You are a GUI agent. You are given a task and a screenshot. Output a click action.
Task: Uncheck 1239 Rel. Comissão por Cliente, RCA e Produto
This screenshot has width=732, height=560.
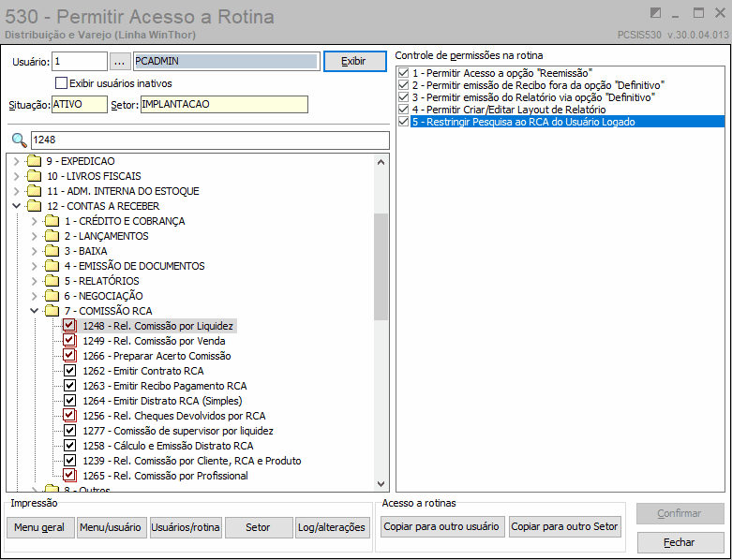69,460
